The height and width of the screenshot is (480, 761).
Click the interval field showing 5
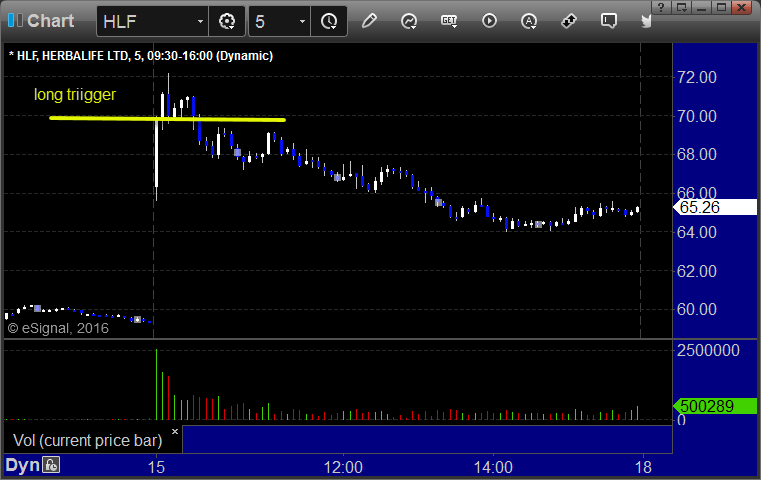pos(273,21)
